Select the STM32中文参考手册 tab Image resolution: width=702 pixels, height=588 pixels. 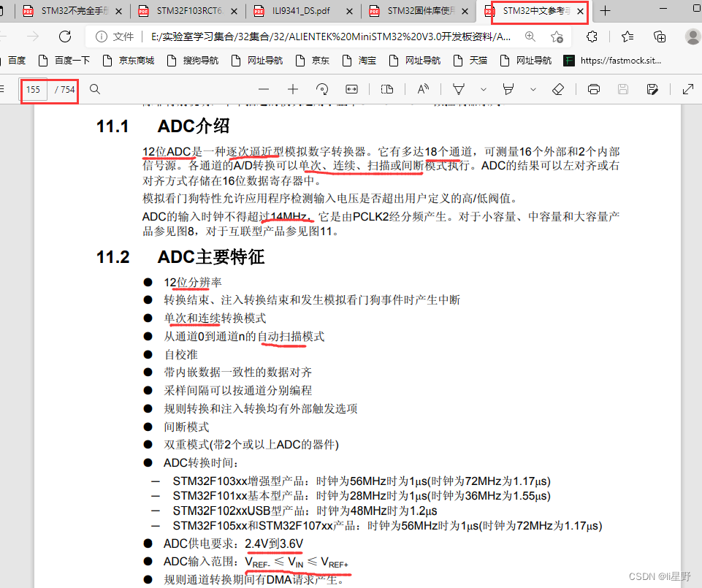click(535, 11)
